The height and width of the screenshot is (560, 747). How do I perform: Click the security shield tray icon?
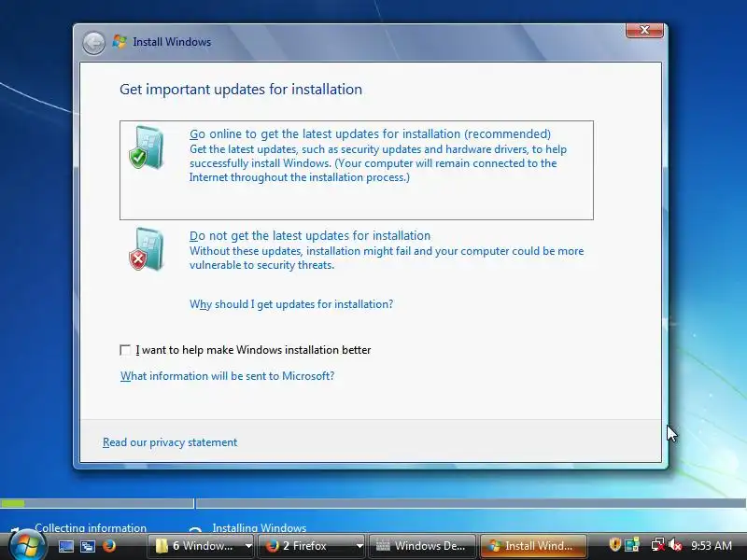pyautogui.click(x=614, y=544)
